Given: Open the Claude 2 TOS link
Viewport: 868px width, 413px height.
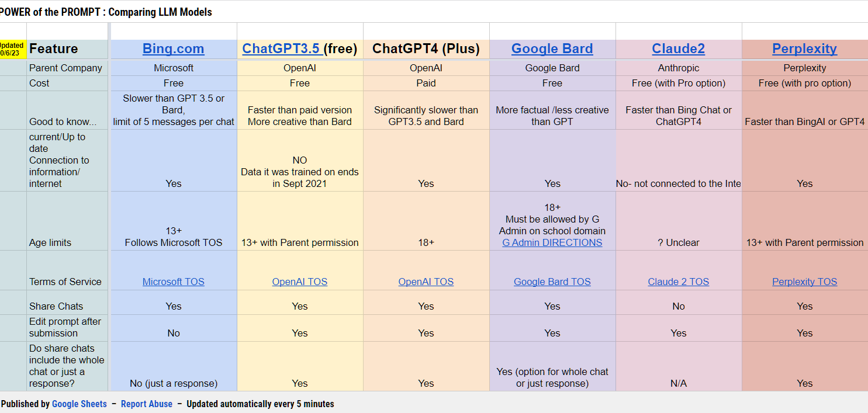Looking at the screenshot, I should click(x=678, y=282).
